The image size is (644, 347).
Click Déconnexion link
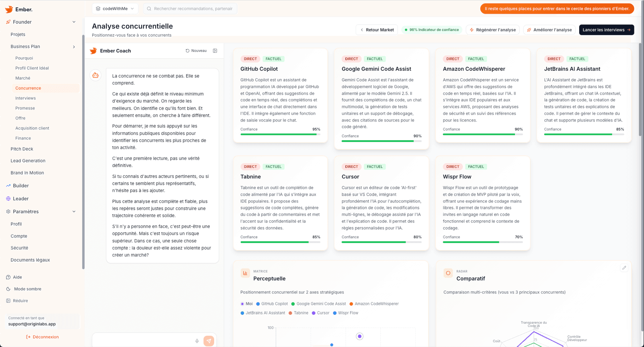coord(42,337)
